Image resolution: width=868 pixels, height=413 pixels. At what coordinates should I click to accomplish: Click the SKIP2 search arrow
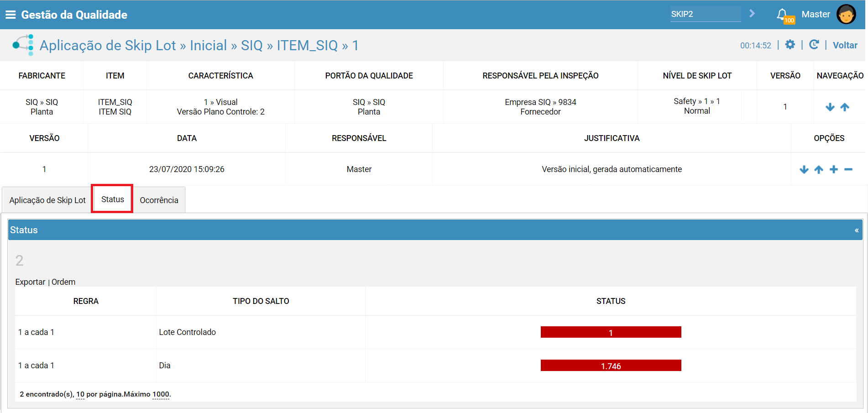coord(752,14)
